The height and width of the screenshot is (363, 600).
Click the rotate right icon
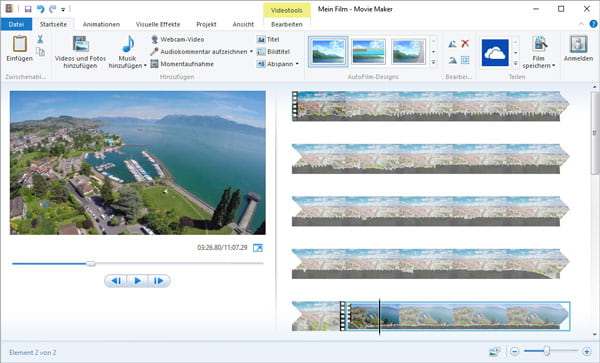coord(452,60)
